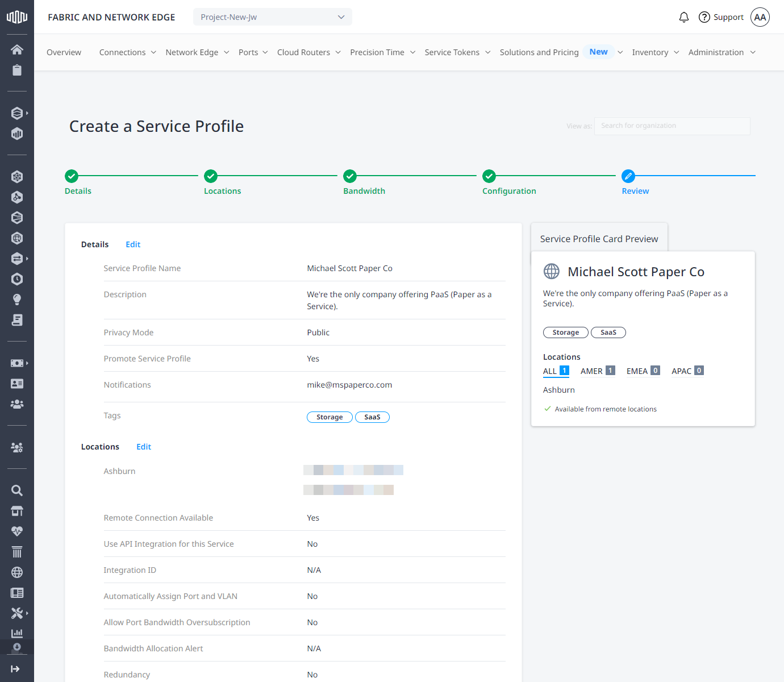Click the users group sidebar icon

pos(17,404)
